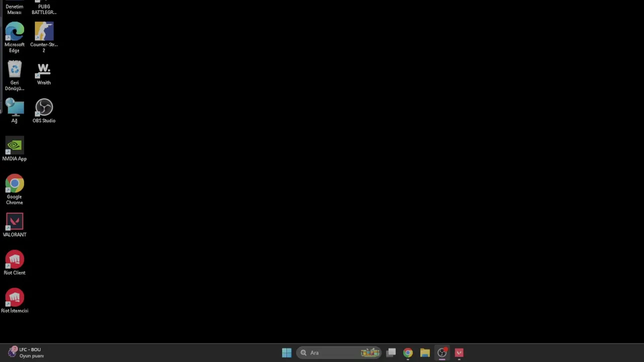The width and height of the screenshot is (644, 362).
Task: Open File Explorer from the taskbar
Action: click(x=425, y=353)
